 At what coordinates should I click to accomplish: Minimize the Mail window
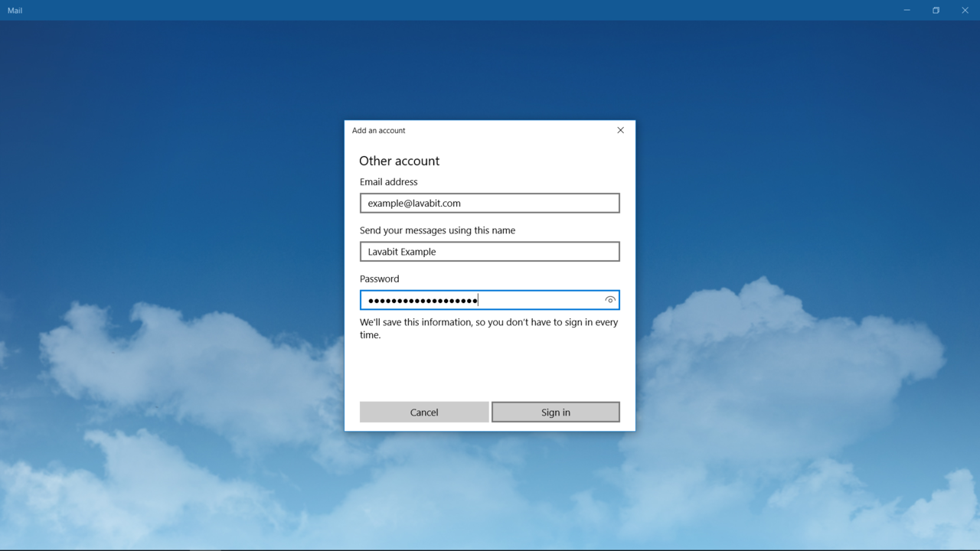(x=906, y=10)
